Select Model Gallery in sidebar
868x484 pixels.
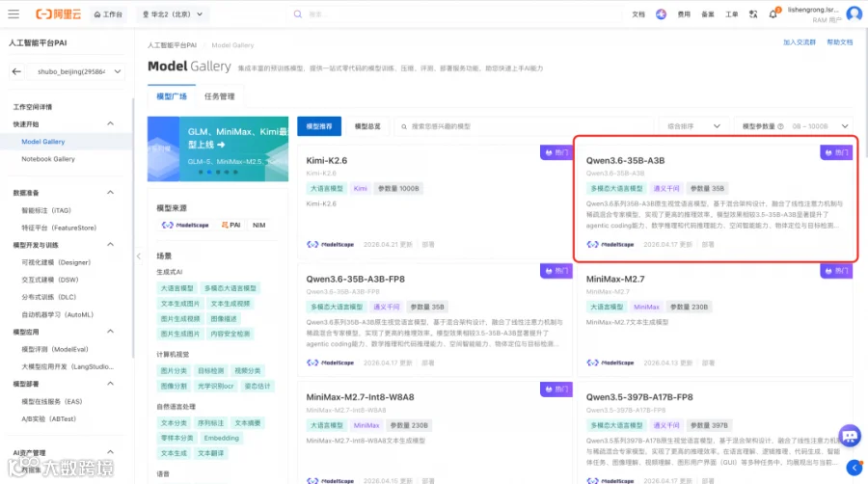coord(43,142)
